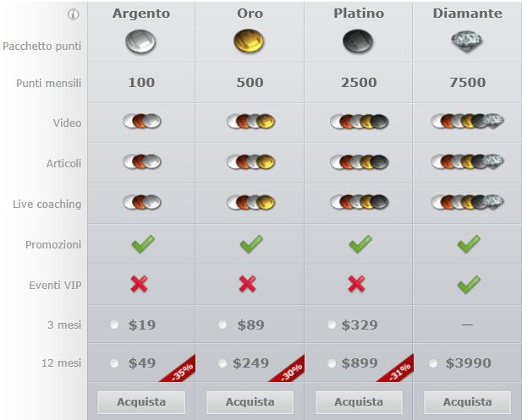Screen dimensions: 522x420
Task: Select the Argento 3 mesi $19 option
Action: 114,325
